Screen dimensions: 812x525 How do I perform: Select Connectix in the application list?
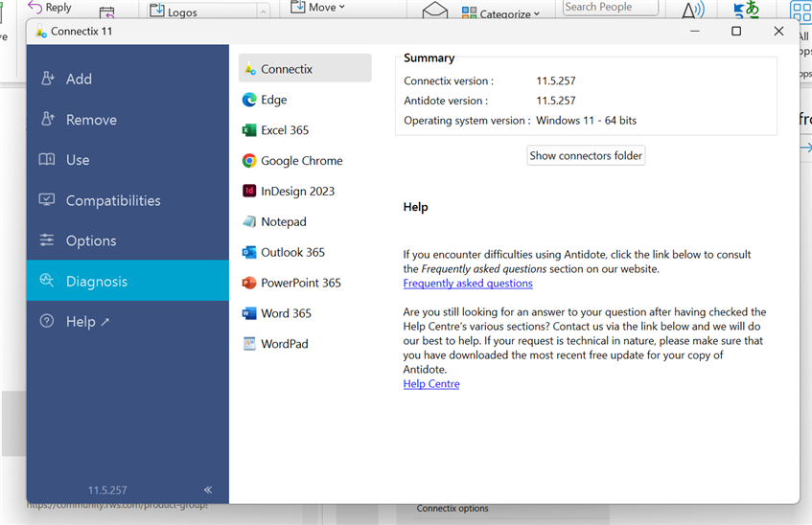click(x=305, y=68)
